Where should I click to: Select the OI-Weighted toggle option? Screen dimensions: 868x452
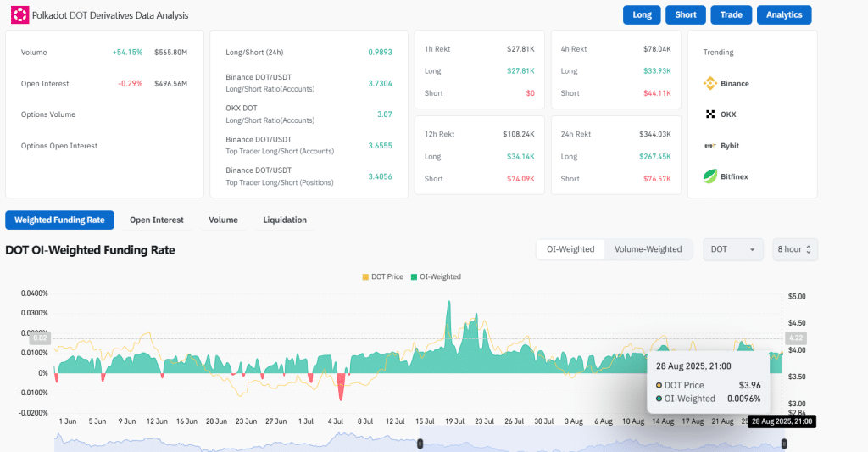[x=570, y=249]
